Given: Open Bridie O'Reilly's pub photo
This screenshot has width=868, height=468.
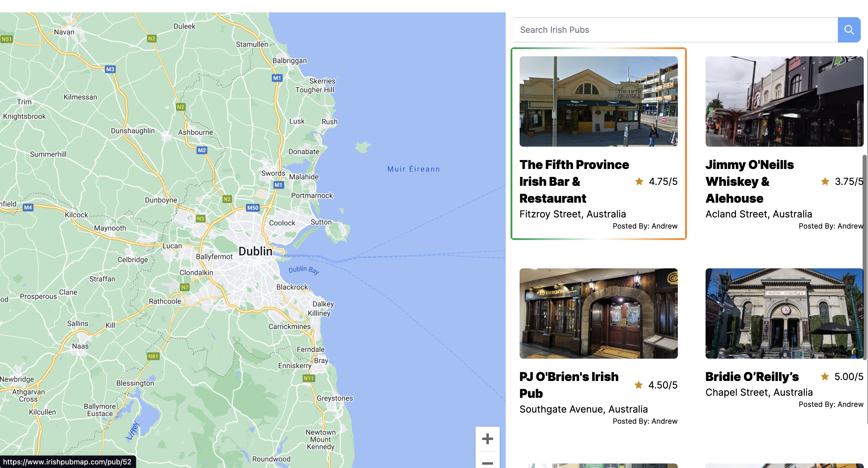Looking at the screenshot, I should (x=784, y=314).
